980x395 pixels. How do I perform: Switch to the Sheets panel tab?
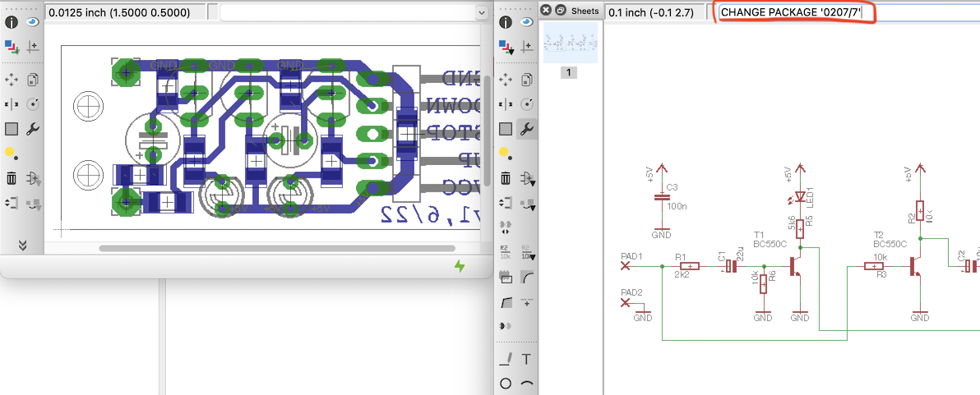tap(585, 11)
